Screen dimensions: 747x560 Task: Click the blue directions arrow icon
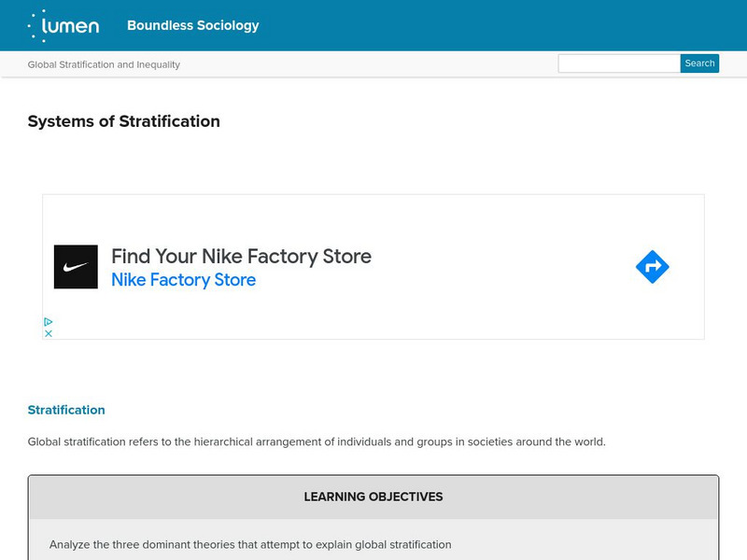tap(652, 267)
